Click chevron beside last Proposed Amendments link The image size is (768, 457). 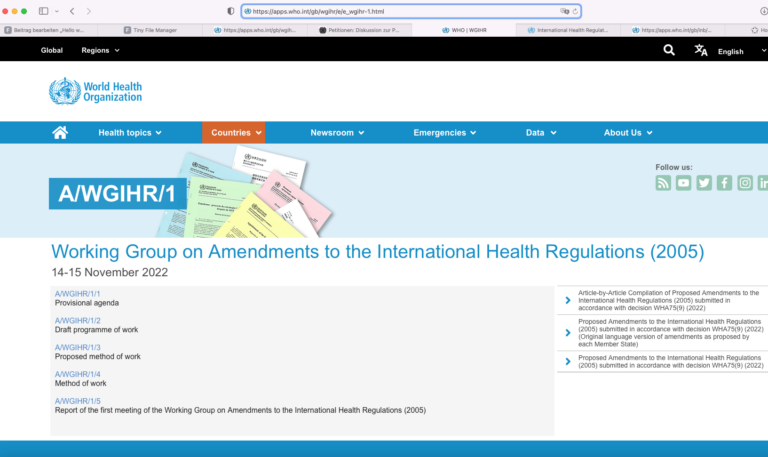[x=568, y=361]
